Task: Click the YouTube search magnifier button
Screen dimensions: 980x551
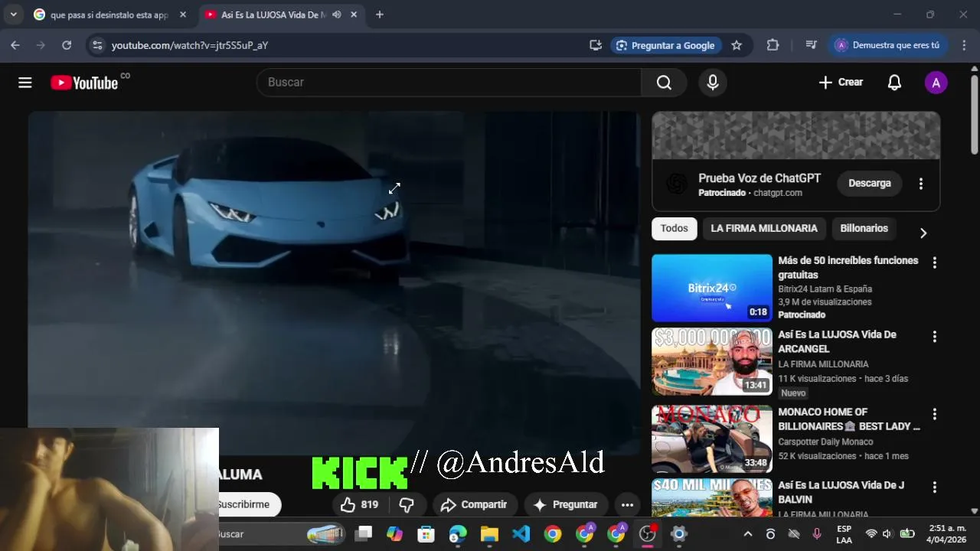Action: pyautogui.click(x=664, y=83)
